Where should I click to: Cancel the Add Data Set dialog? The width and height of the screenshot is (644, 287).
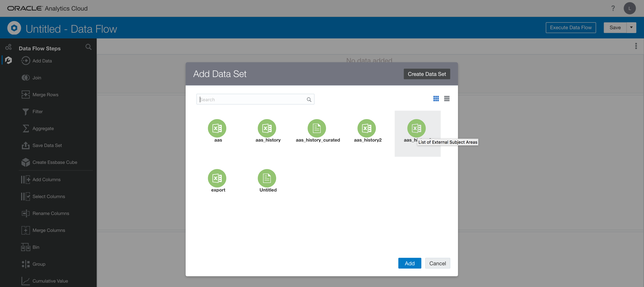click(437, 263)
